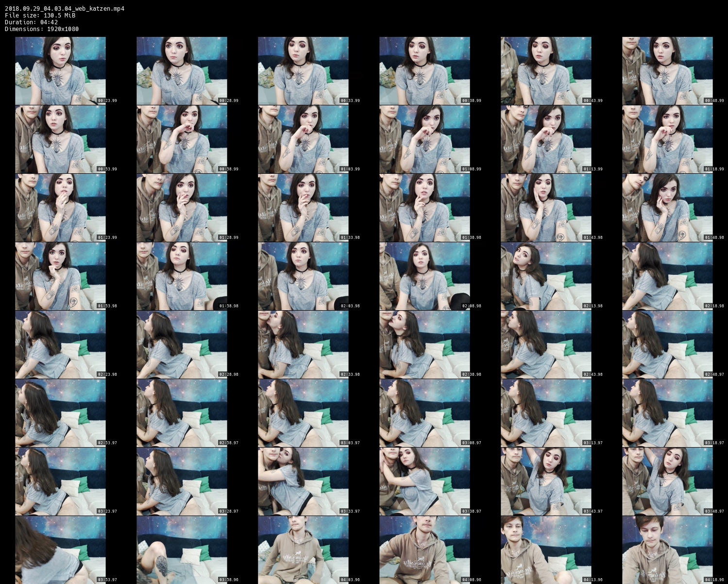Pick the frame stamped 01:08.99
This screenshot has width=728, height=584.
(425, 139)
